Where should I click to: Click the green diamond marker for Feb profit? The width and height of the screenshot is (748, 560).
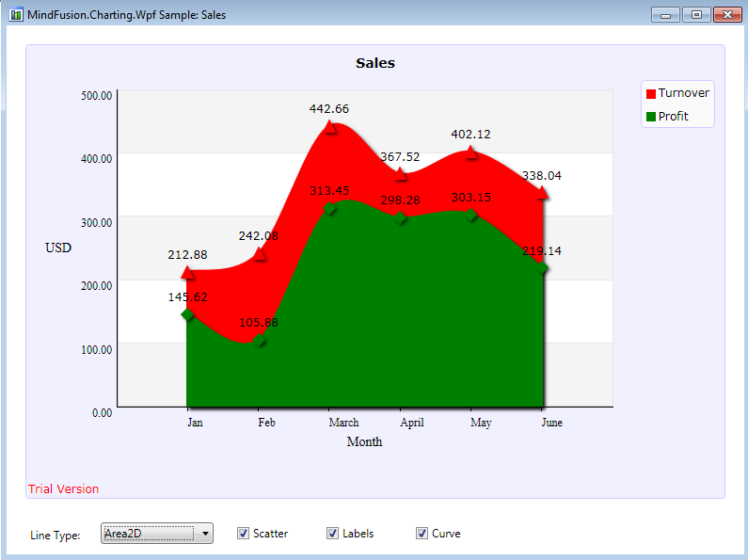pyautogui.click(x=260, y=340)
